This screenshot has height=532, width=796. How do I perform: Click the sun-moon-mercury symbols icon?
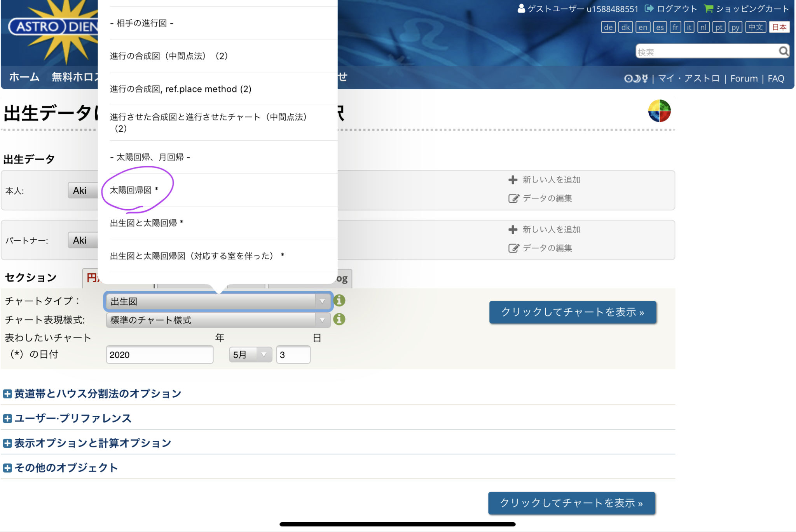coord(636,79)
